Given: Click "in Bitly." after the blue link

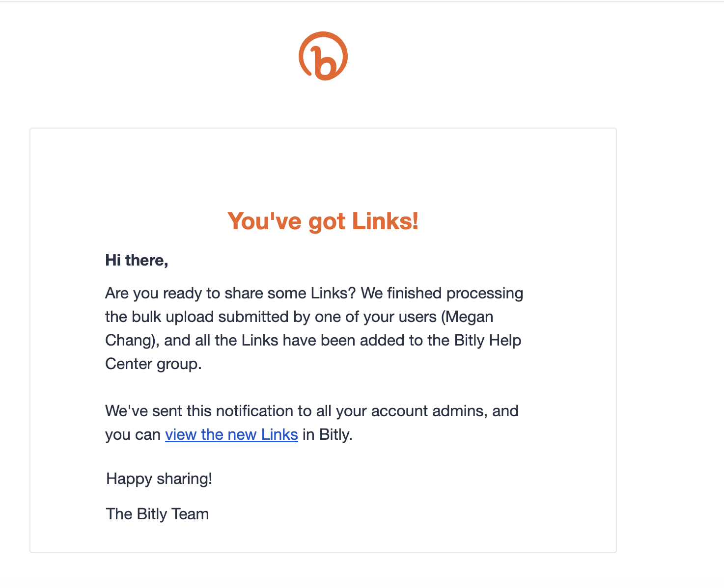Looking at the screenshot, I should coord(328,434).
